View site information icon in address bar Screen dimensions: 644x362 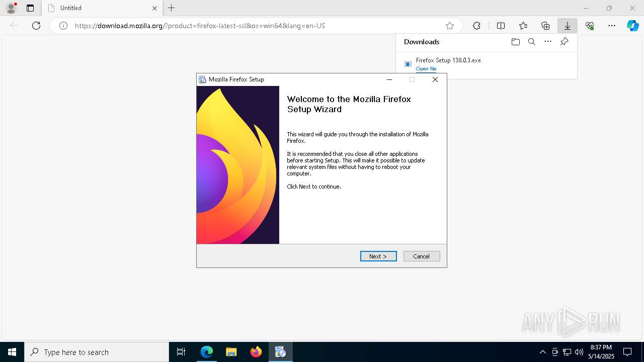pos(63,26)
